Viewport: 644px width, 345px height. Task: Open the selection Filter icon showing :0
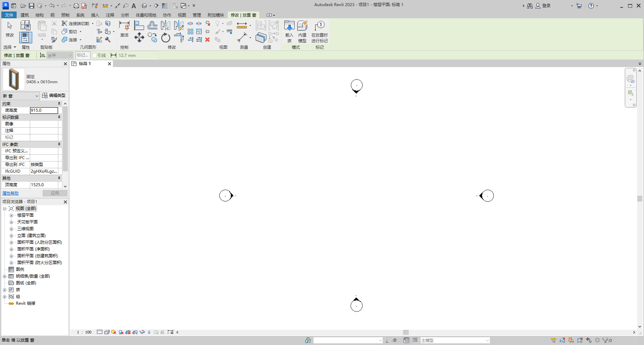pos(606,340)
